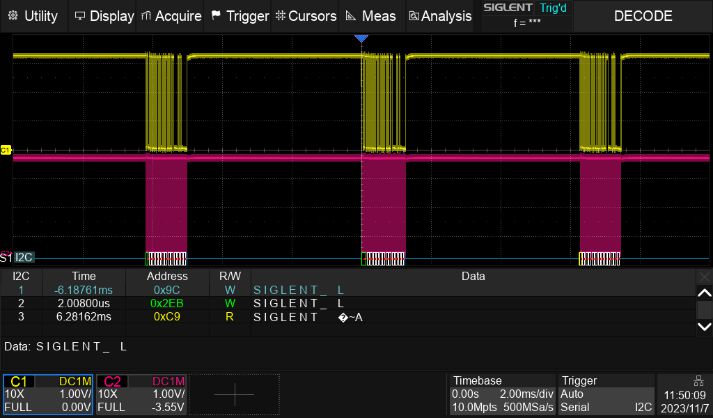Click the Data column header

(x=473, y=276)
